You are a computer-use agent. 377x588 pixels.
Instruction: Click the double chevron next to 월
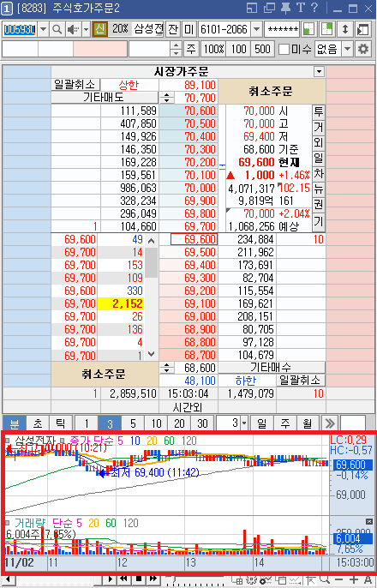point(330,423)
